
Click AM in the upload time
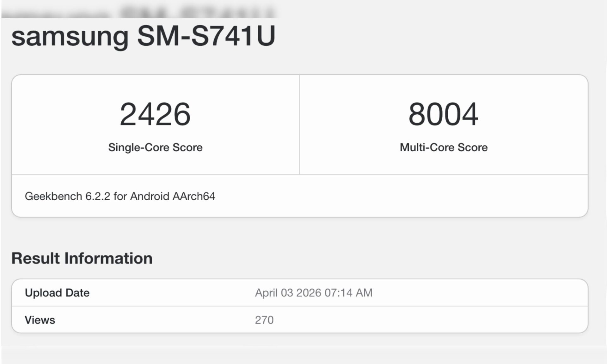pyautogui.click(x=364, y=293)
